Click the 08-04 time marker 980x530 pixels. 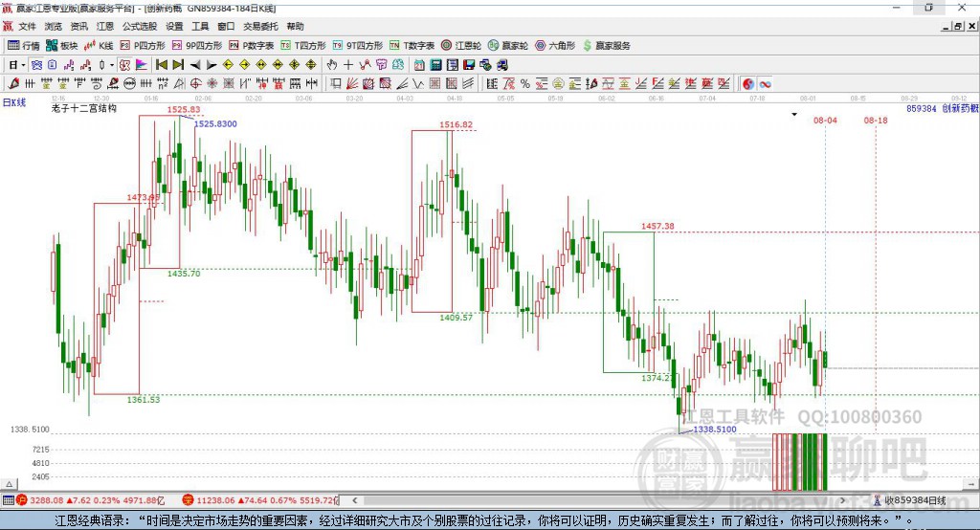tap(825, 120)
